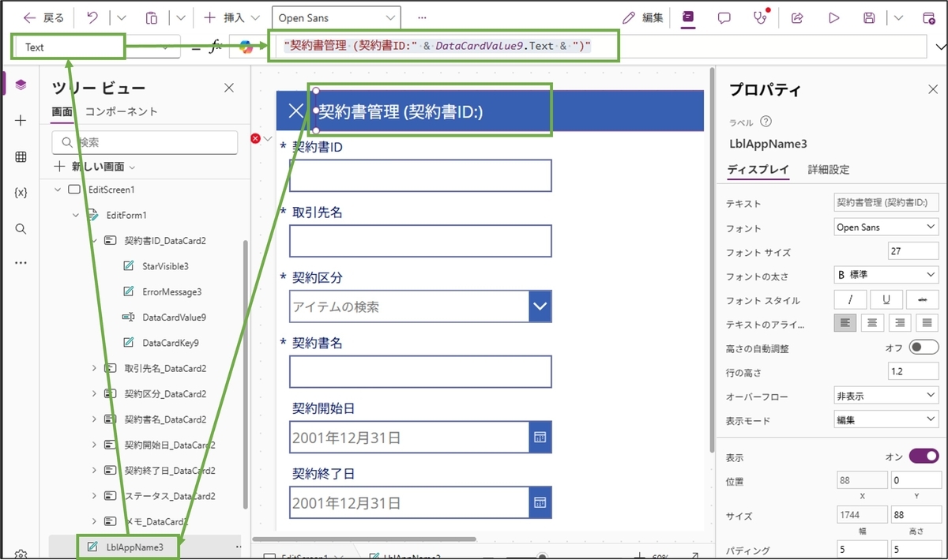Toggle the 表示 (visible) switch

(924, 456)
